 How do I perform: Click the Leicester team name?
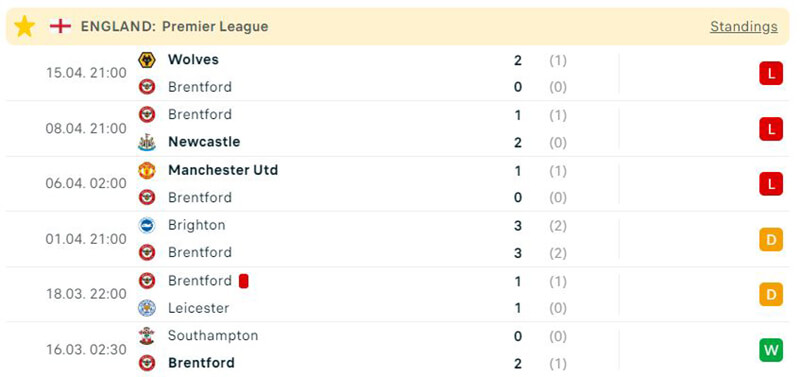(x=198, y=308)
